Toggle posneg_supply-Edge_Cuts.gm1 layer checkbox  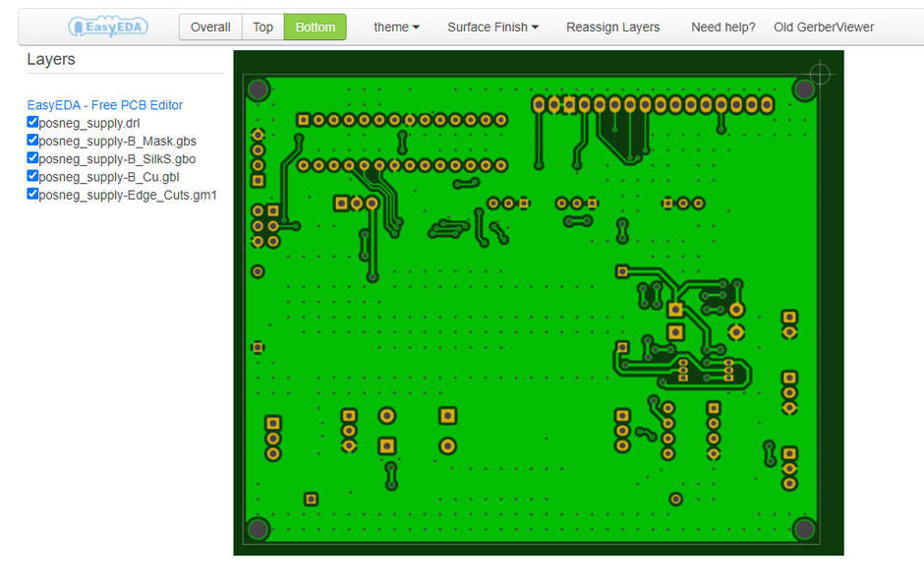pos(32,194)
